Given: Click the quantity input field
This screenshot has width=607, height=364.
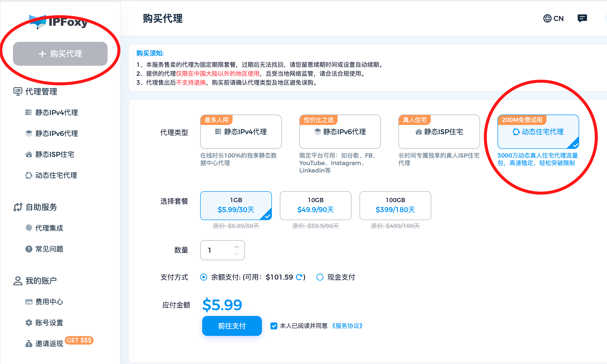Looking at the screenshot, I should tap(222, 250).
